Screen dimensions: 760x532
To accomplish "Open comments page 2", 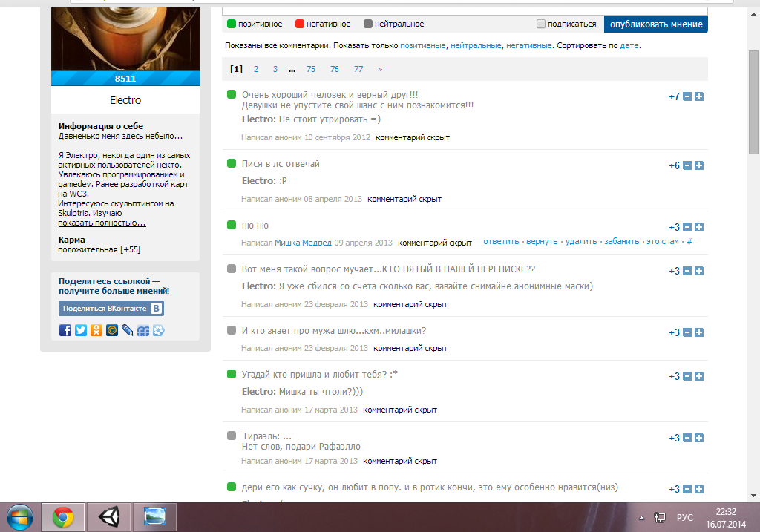I will [256, 69].
